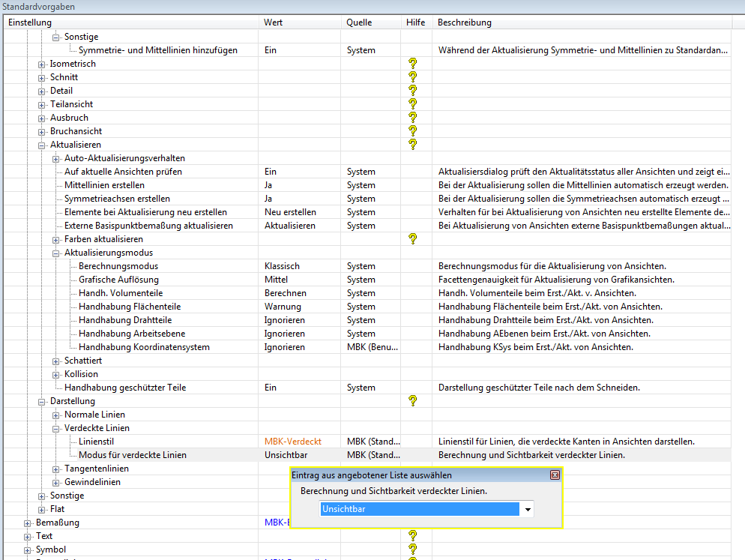
Task: Expand the Farben aktualisieren node
Action: click(x=56, y=240)
